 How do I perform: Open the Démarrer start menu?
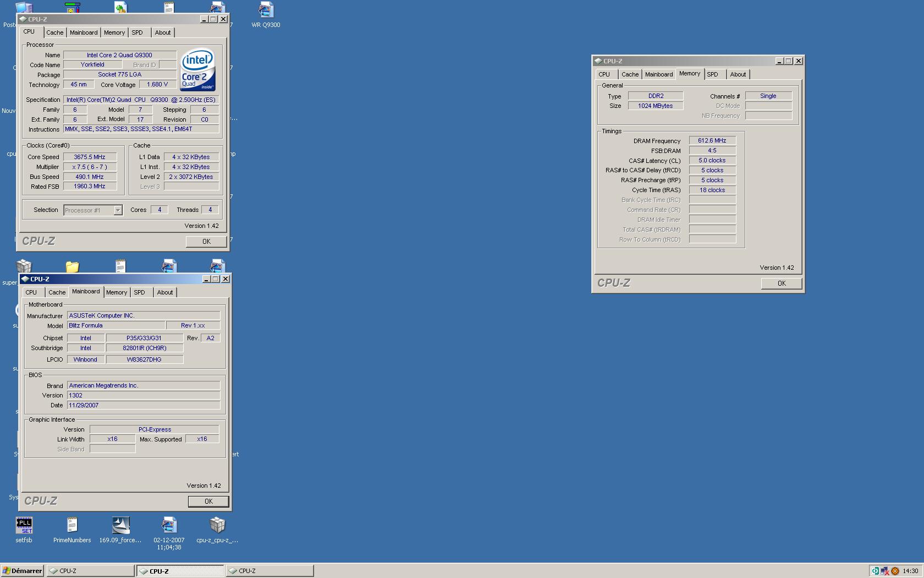click(22, 571)
